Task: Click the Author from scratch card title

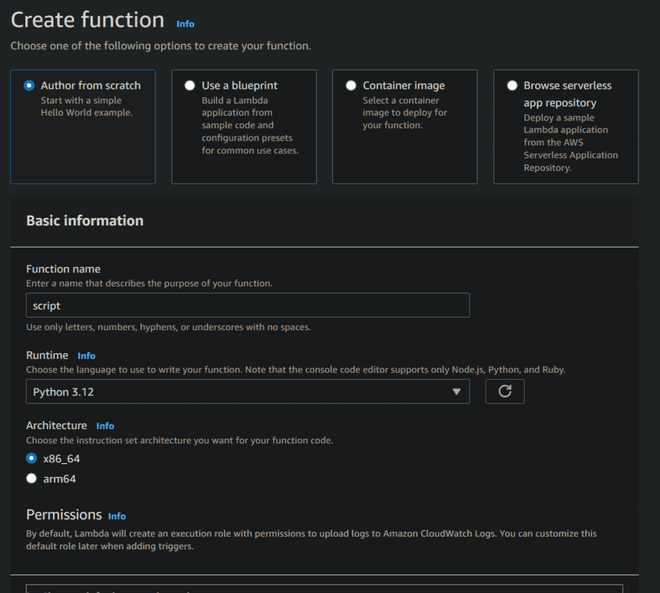Action: pos(90,86)
